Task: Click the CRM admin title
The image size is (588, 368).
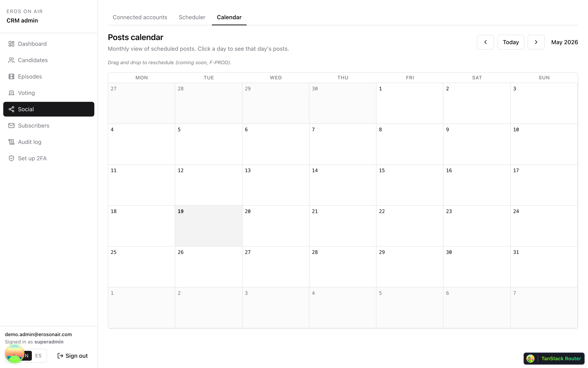Action: pos(22,20)
